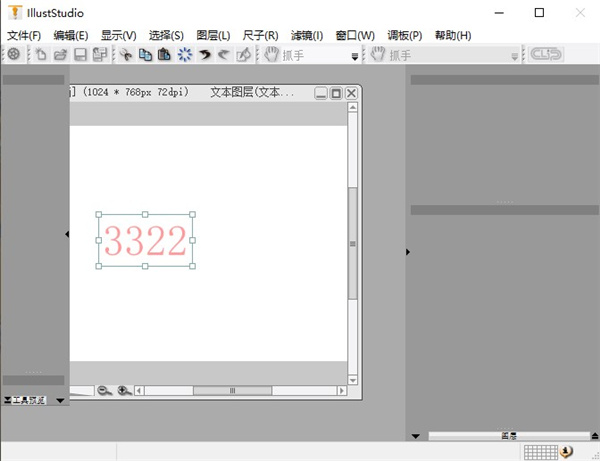The height and width of the screenshot is (461, 600).
Task: Undo the last action with arrow icon
Action: pos(205,55)
